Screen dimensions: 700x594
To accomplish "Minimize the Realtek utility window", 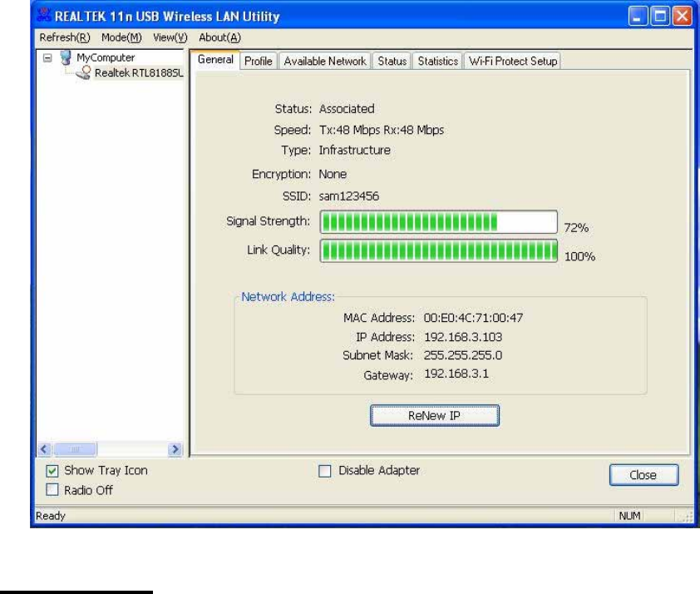I will tap(638, 16).
